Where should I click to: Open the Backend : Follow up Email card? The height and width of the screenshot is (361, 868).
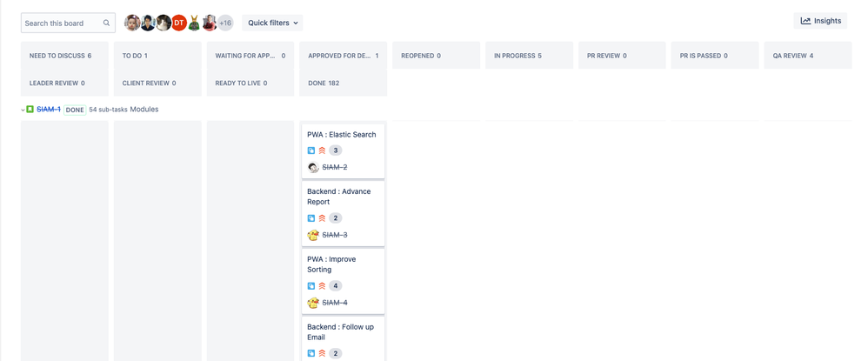click(x=344, y=339)
